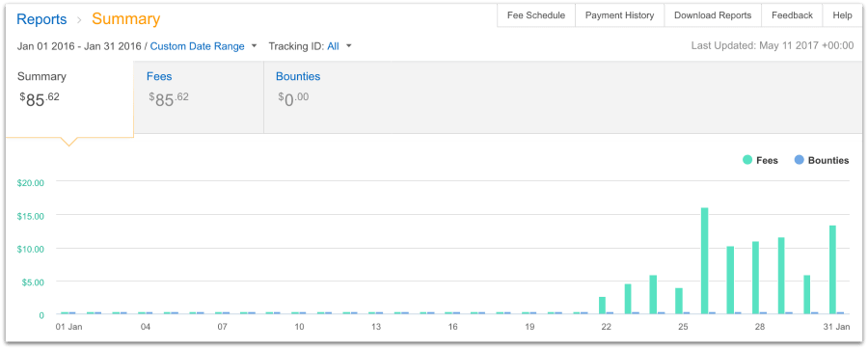The width and height of the screenshot is (868, 348).
Task: Open the Fee Schedule page
Action: (536, 15)
